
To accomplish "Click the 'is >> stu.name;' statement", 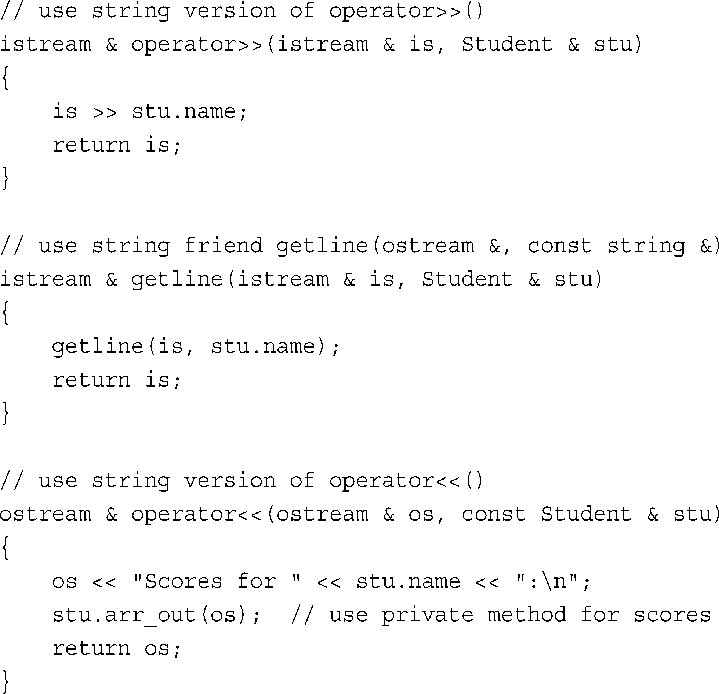I will pos(150,111).
